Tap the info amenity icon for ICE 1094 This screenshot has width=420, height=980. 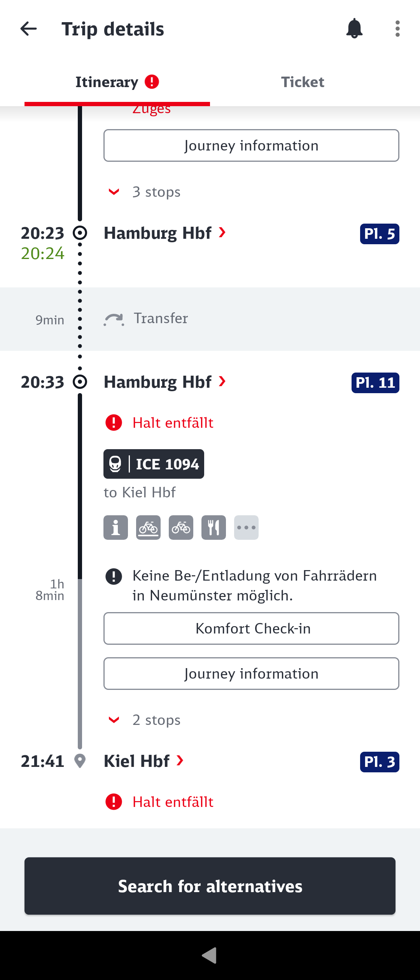pyautogui.click(x=115, y=528)
